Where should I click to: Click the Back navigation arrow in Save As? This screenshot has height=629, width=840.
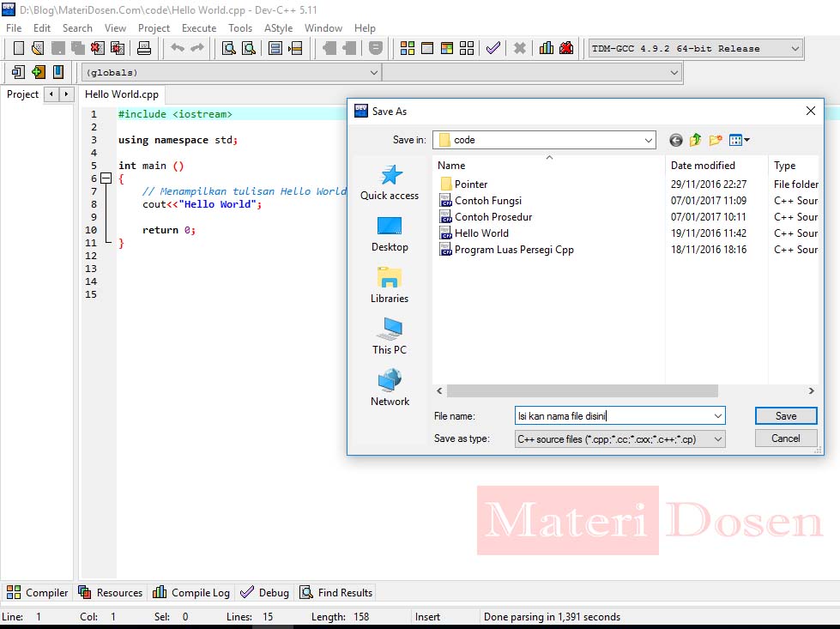676,140
